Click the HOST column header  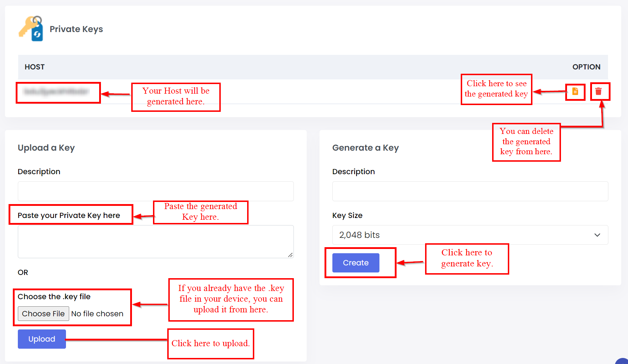click(35, 67)
